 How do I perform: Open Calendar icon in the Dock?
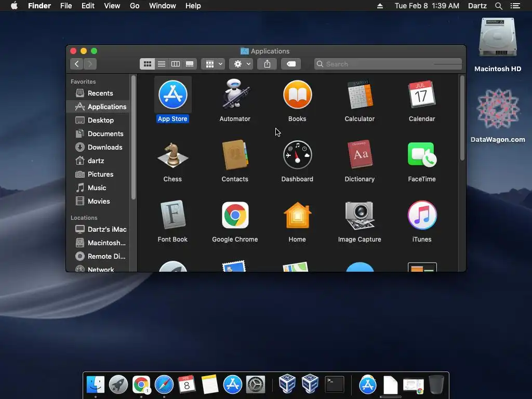(x=187, y=384)
